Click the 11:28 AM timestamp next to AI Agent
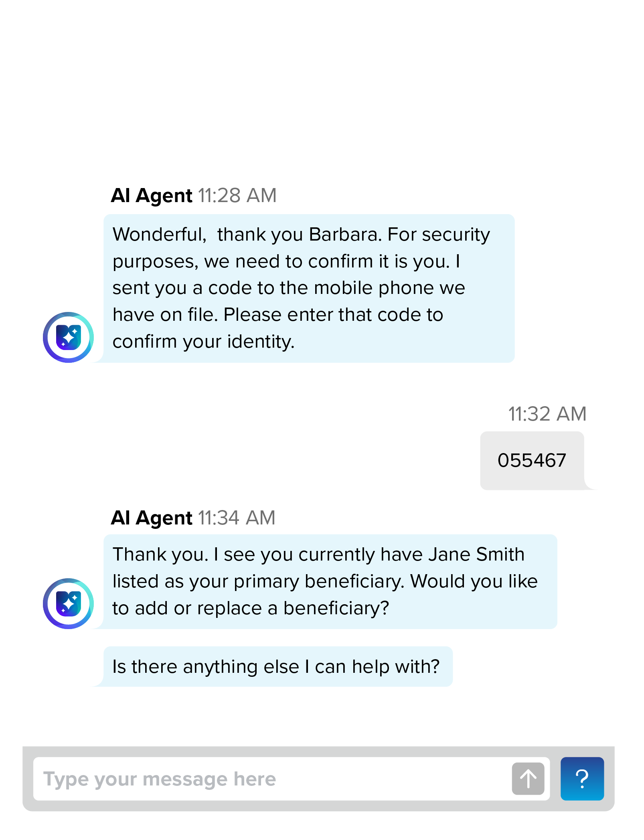Screen dimensions: 644x840 coord(237,195)
